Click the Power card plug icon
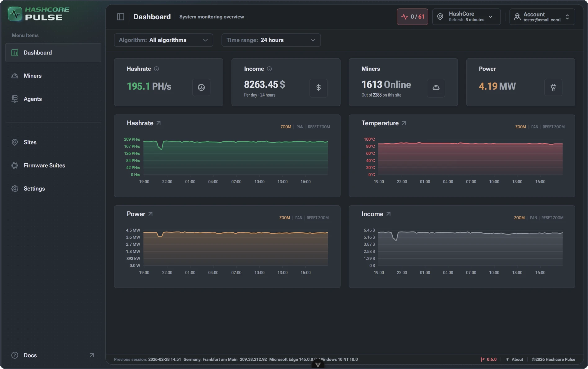 pyautogui.click(x=553, y=87)
